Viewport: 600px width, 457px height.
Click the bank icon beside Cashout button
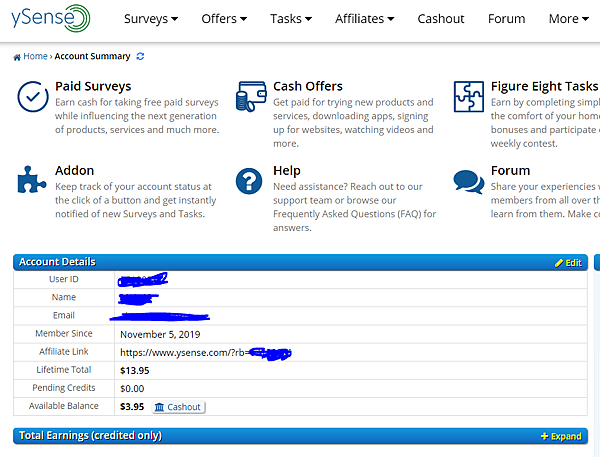click(x=159, y=407)
